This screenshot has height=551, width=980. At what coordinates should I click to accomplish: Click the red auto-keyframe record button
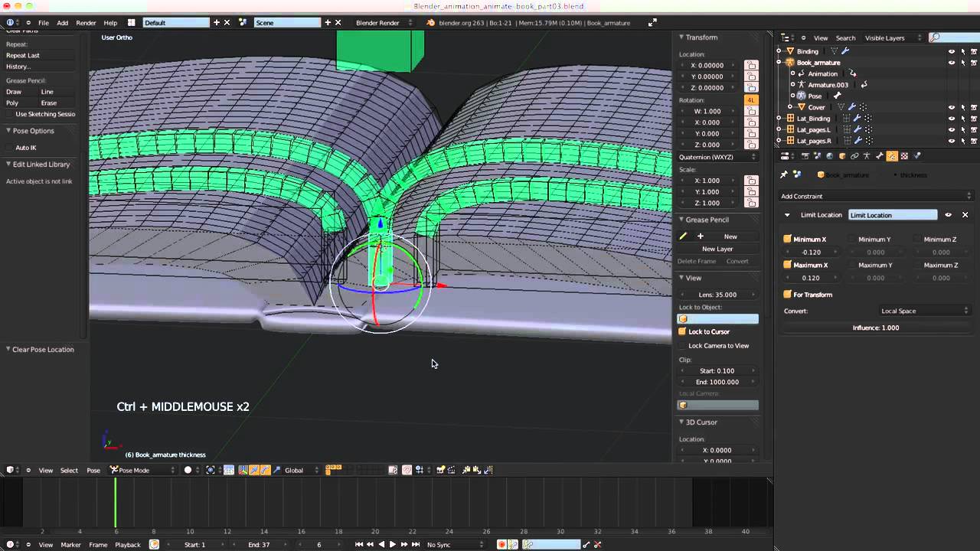click(501, 545)
